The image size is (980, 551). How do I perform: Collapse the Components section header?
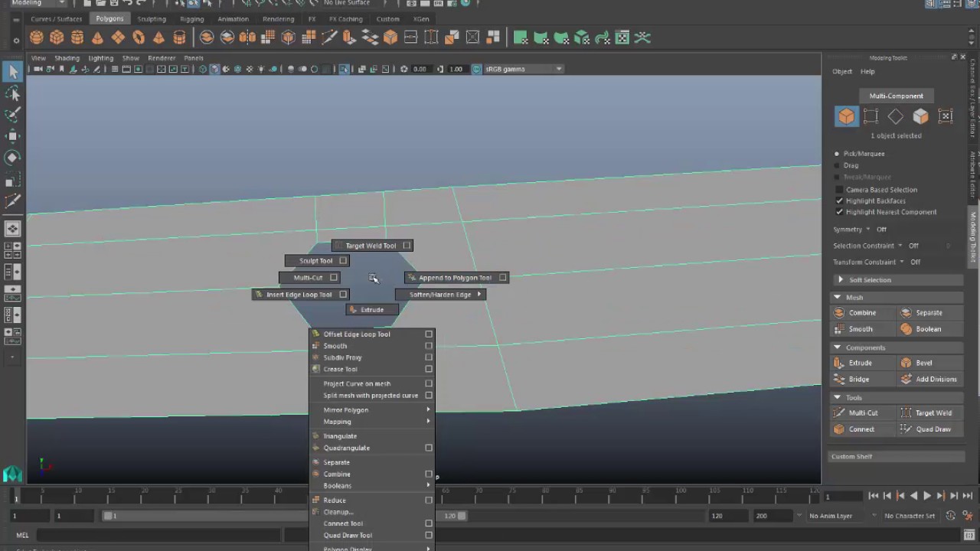pyautogui.click(x=897, y=347)
